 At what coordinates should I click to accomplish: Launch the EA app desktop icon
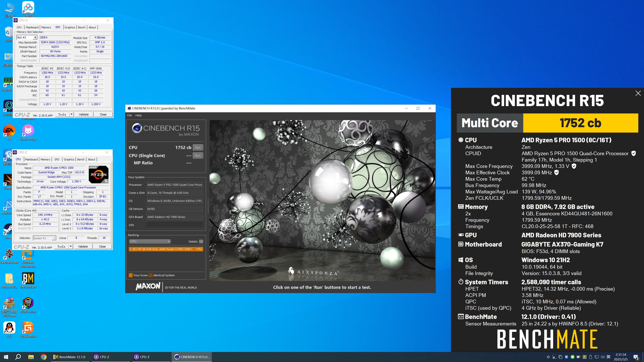tap(9, 132)
